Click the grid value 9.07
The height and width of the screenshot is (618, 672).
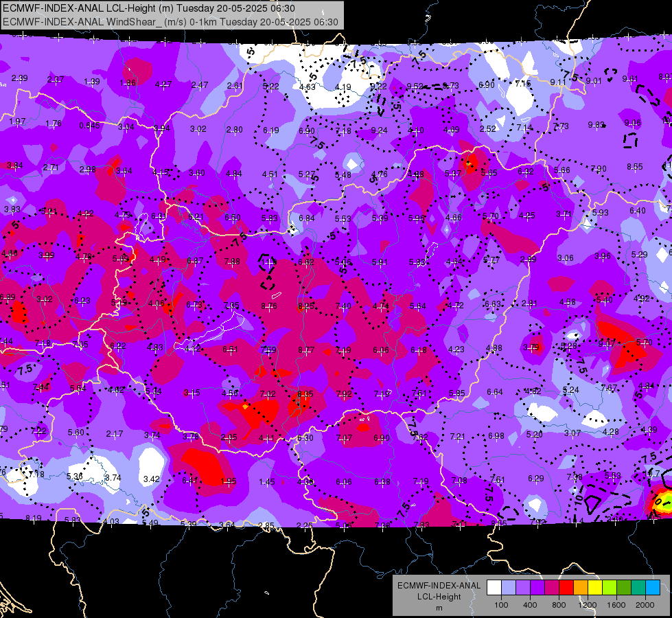coord(606,343)
